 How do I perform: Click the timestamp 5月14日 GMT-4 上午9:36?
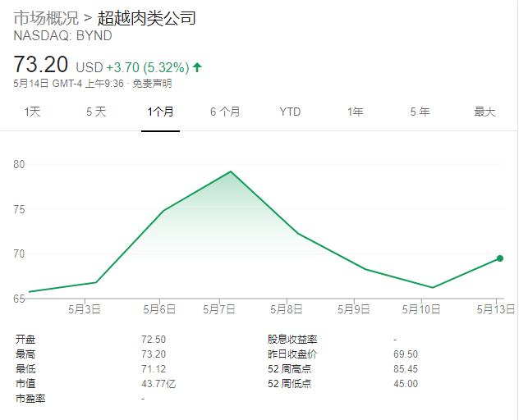click(x=69, y=84)
